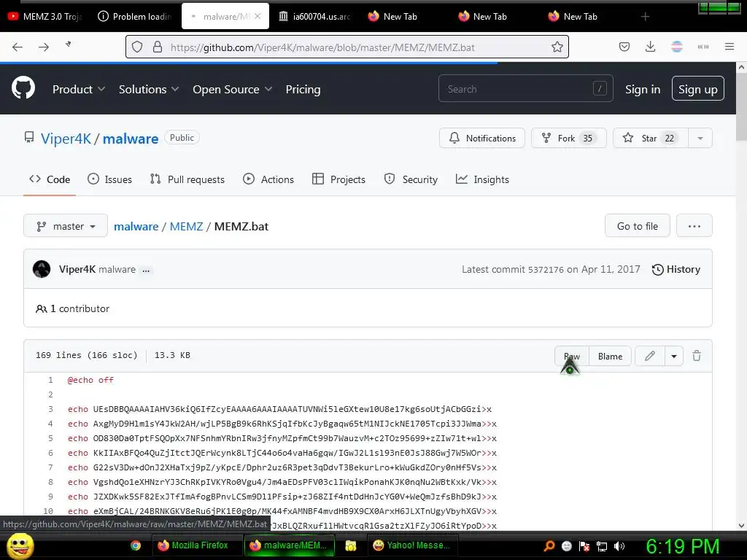Open the Pocket save icon

coord(624,47)
